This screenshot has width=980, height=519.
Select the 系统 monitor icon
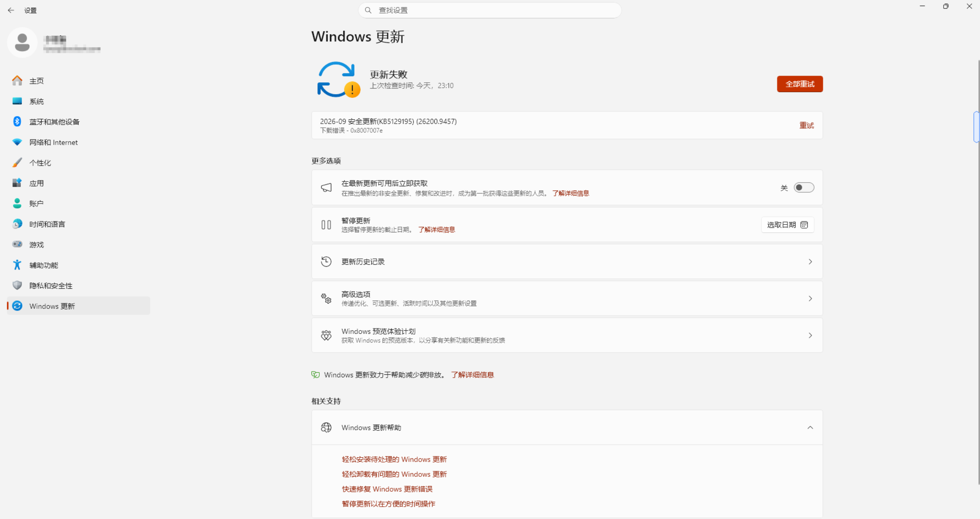pyautogui.click(x=17, y=101)
